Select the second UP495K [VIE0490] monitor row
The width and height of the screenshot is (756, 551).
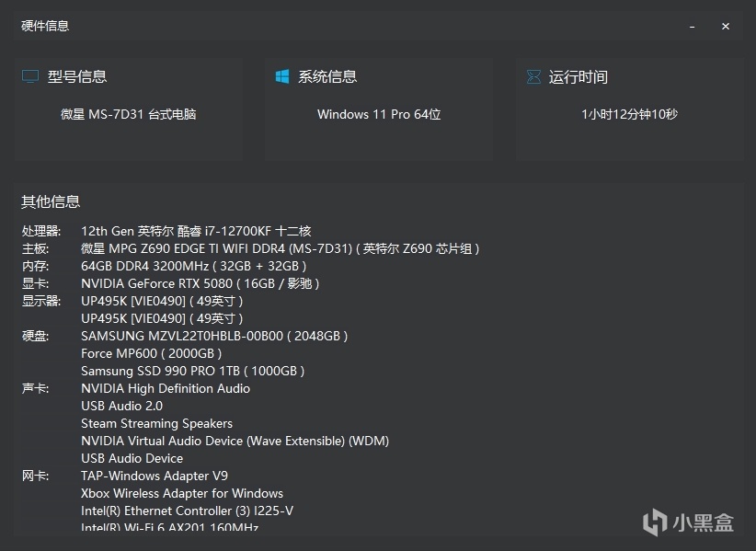(162, 318)
